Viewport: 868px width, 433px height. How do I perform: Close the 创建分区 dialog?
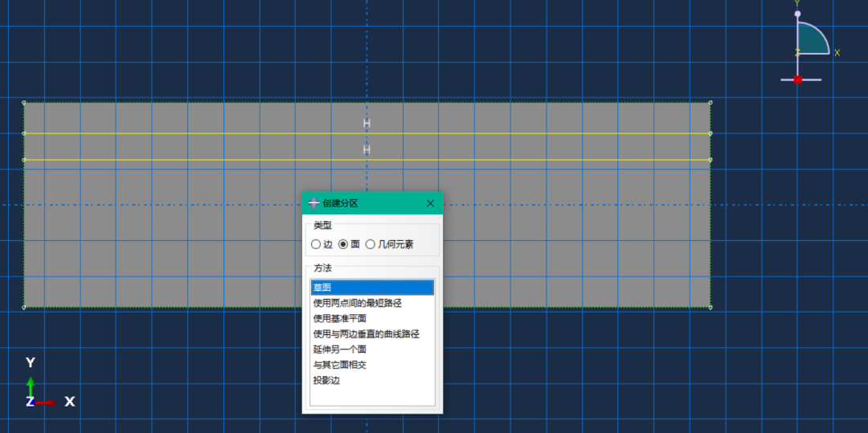click(430, 203)
